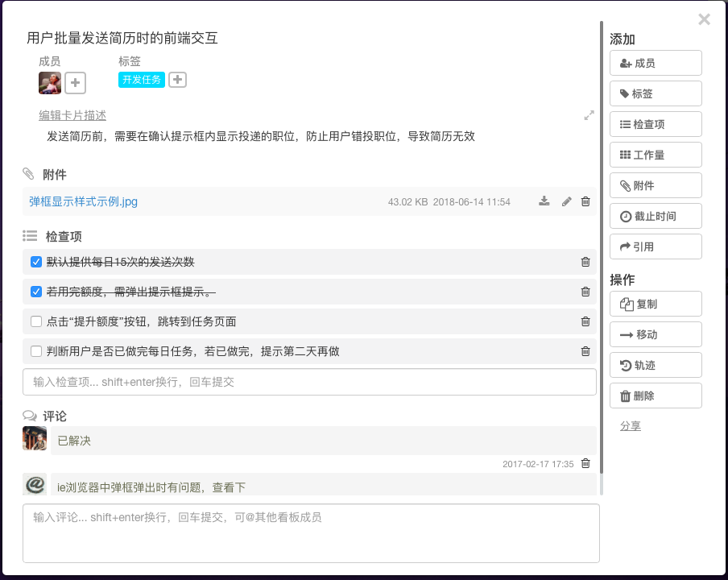Viewport: 728px width, 580px height.
Task: Add a member with plus button
Action: pyautogui.click(x=75, y=83)
